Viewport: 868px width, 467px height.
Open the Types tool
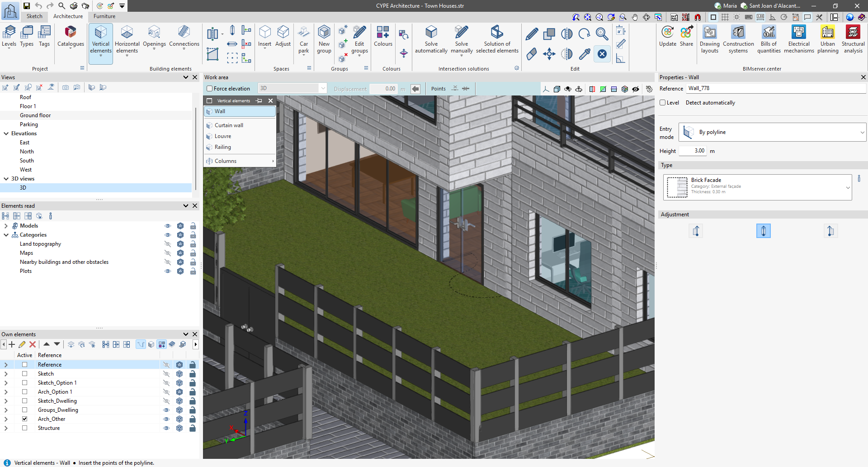pyautogui.click(x=27, y=37)
